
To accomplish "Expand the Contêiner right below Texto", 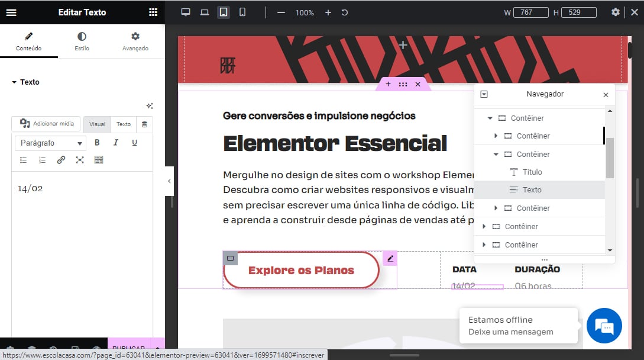I will (496, 208).
